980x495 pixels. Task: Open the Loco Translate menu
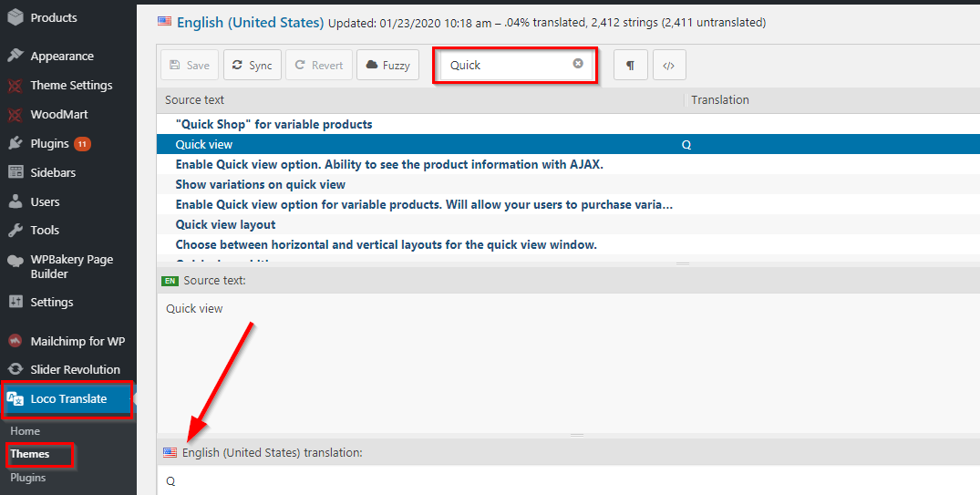(68, 398)
